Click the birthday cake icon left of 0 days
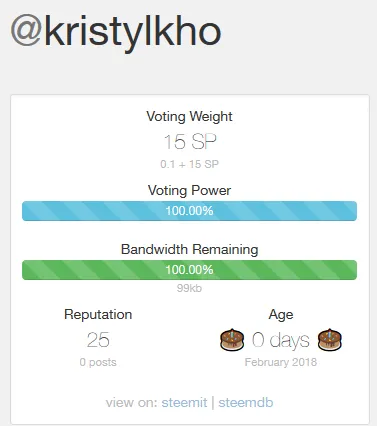The width and height of the screenshot is (377, 426). tap(232, 340)
